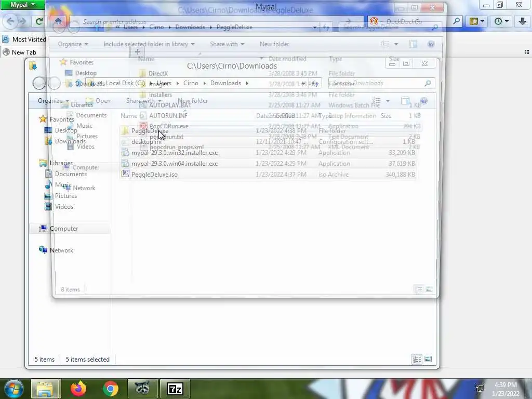Click the DuckDuckGo search engine icon

(374, 21)
